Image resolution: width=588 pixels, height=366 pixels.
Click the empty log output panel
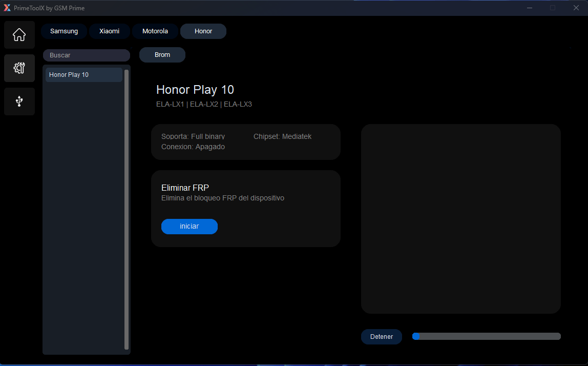point(460,218)
